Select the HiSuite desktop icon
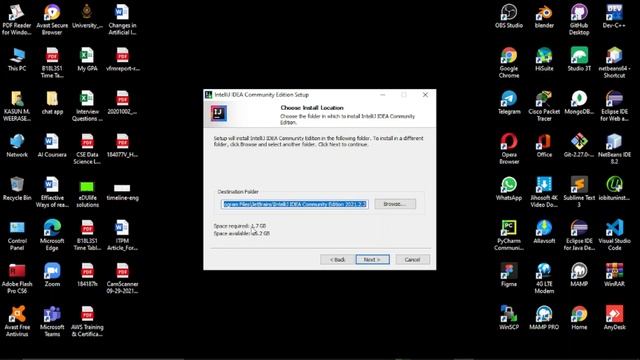 coord(544,59)
